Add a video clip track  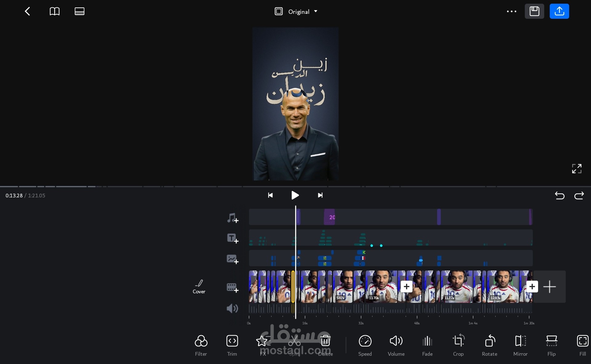point(233,287)
